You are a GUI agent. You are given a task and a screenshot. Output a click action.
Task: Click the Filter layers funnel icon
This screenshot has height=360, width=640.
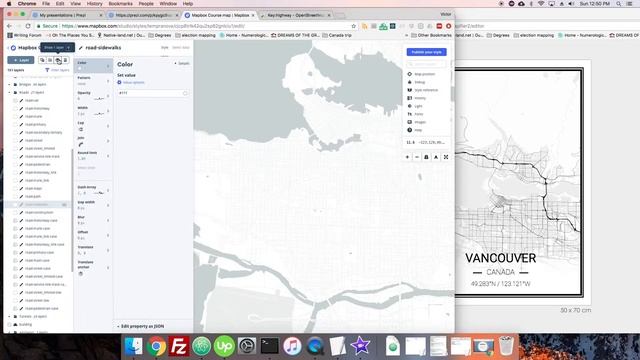point(47,70)
